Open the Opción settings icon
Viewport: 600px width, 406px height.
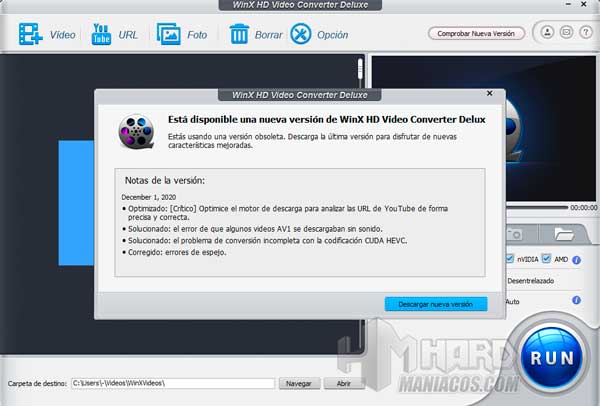(301, 34)
